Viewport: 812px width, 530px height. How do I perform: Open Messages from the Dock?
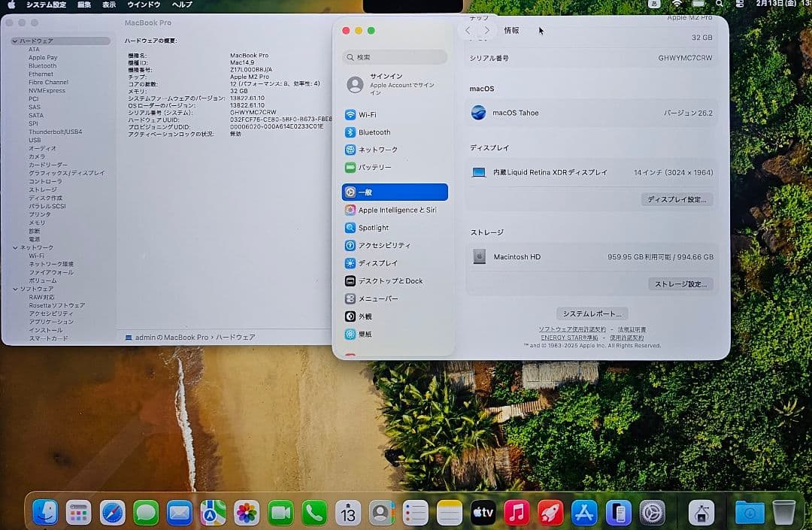(x=146, y=513)
